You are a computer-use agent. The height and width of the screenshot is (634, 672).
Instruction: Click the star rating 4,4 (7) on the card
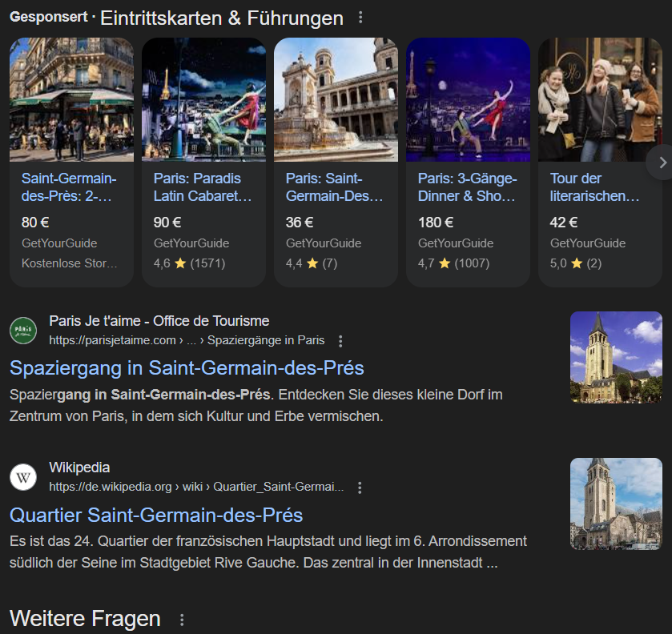tap(312, 263)
